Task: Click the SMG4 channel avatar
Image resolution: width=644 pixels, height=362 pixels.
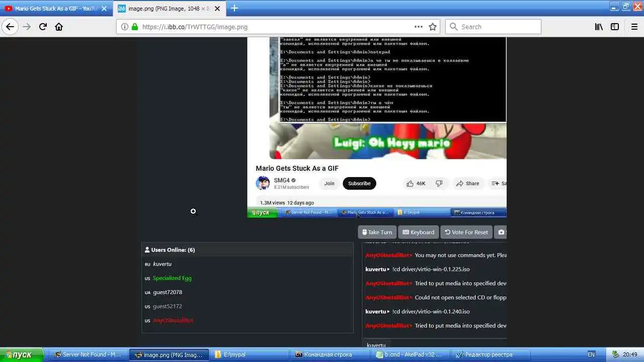Action: point(263,183)
